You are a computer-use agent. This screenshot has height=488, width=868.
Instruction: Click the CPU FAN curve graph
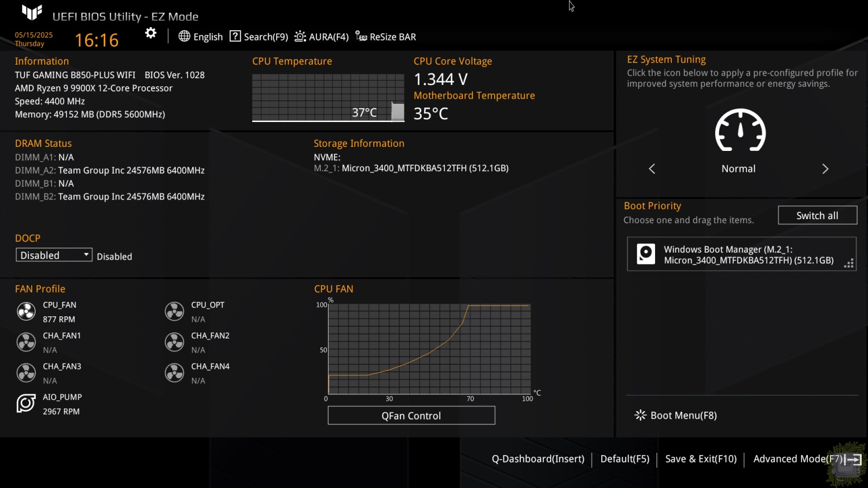point(429,349)
